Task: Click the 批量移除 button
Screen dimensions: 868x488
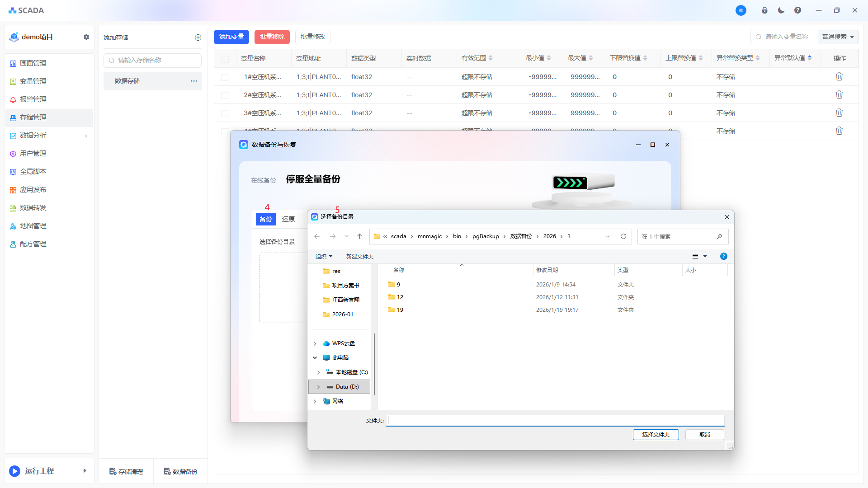Action: pyautogui.click(x=272, y=37)
